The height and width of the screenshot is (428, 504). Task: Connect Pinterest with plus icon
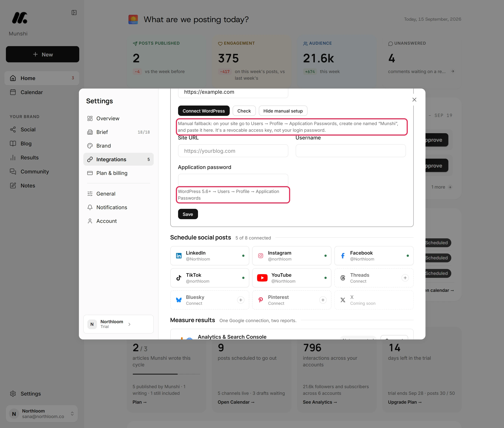pyautogui.click(x=323, y=300)
